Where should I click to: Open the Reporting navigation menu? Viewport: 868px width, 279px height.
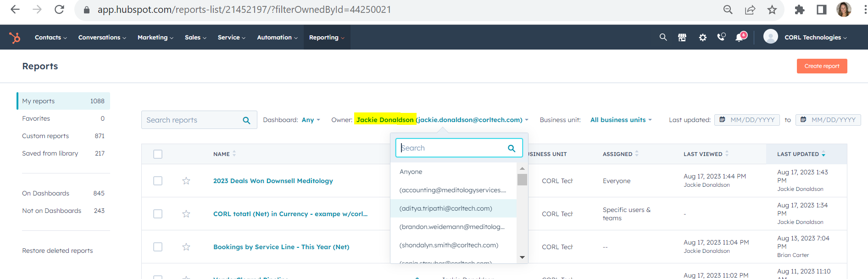[x=326, y=38]
